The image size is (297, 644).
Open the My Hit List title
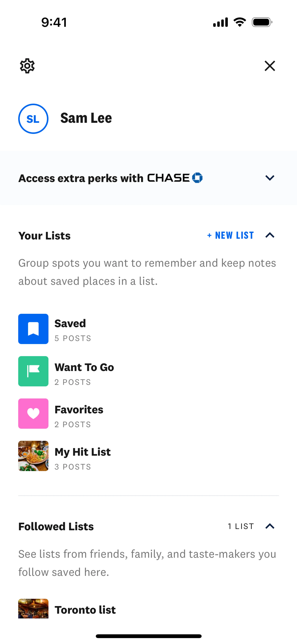(x=82, y=452)
